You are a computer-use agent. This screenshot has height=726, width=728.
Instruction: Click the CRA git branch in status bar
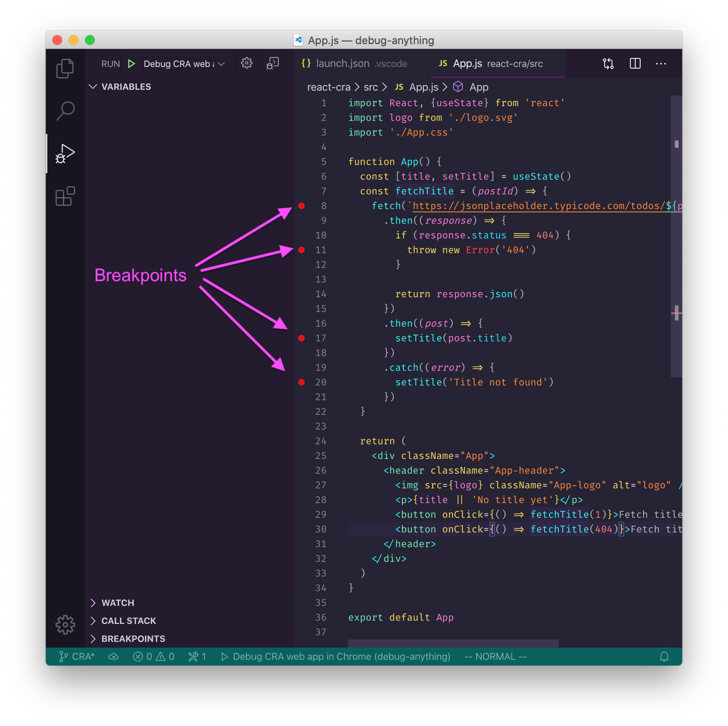click(x=77, y=657)
